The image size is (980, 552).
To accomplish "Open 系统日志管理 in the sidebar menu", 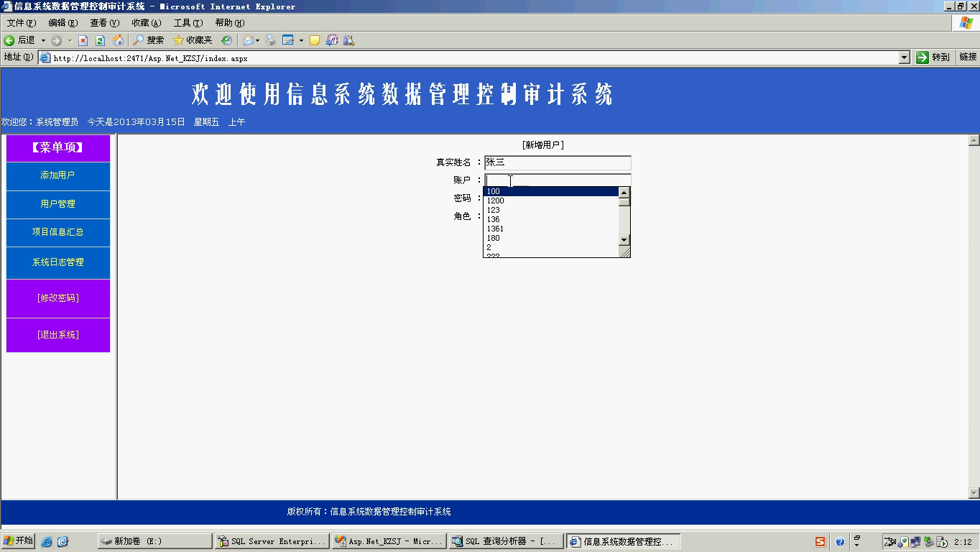I will (58, 262).
